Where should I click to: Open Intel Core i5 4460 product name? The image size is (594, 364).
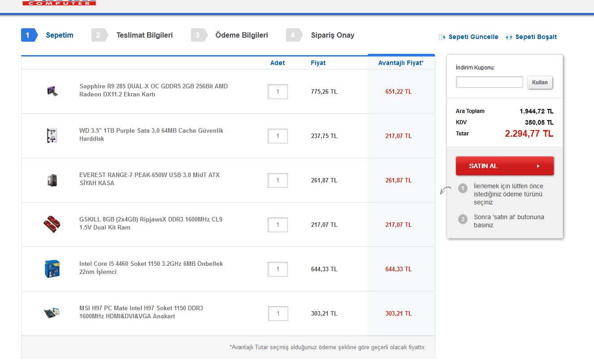[151, 268]
